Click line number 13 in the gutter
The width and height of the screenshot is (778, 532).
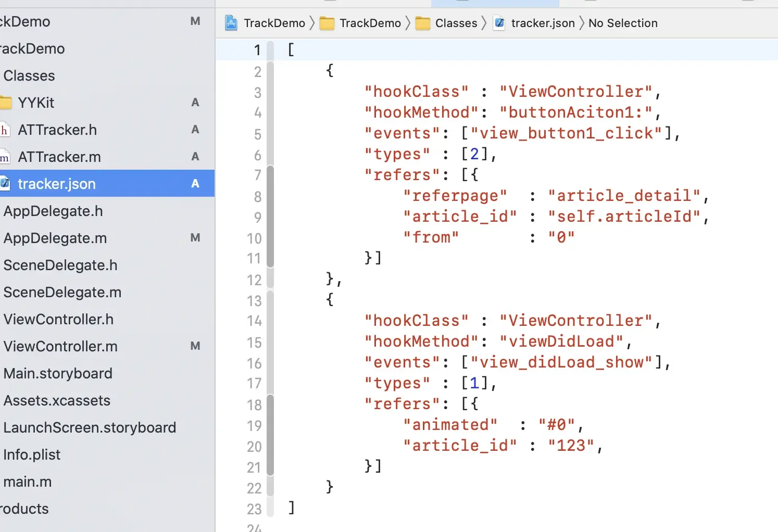[x=254, y=301]
